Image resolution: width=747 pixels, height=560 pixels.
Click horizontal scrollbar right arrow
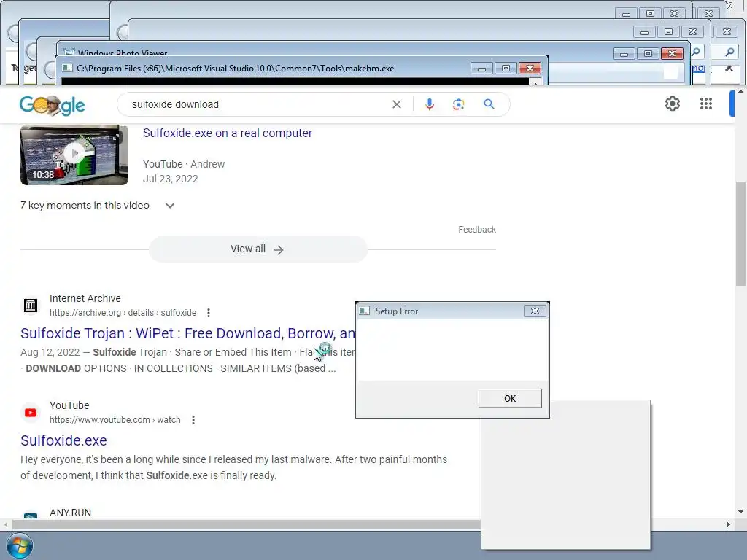pyautogui.click(x=728, y=524)
